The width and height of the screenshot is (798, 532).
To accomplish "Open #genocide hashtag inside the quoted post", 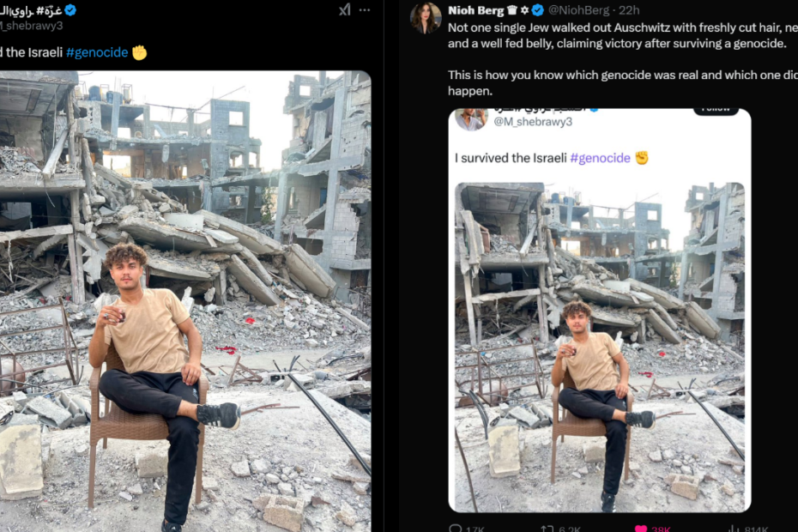I will pos(600,158).
